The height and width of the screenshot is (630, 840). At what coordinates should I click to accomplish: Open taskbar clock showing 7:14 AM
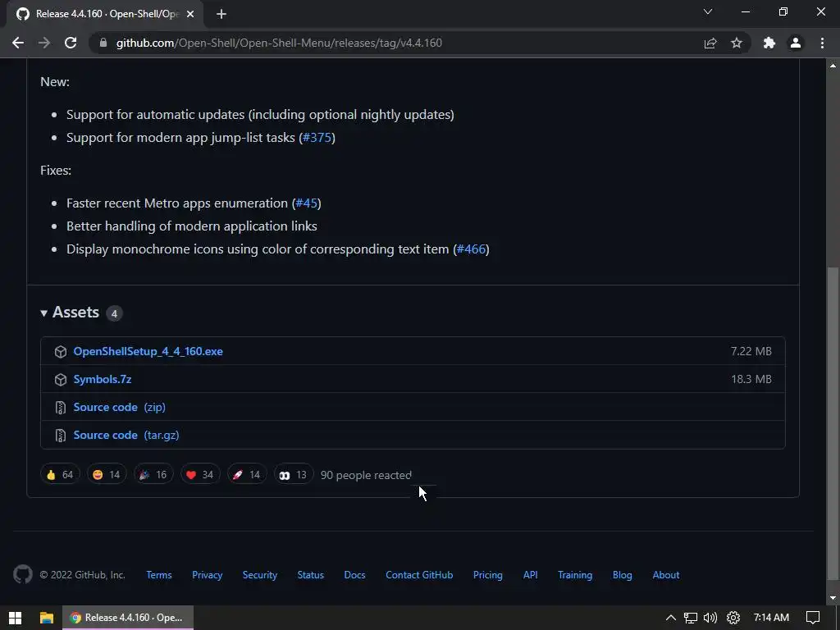pos(771,618)
